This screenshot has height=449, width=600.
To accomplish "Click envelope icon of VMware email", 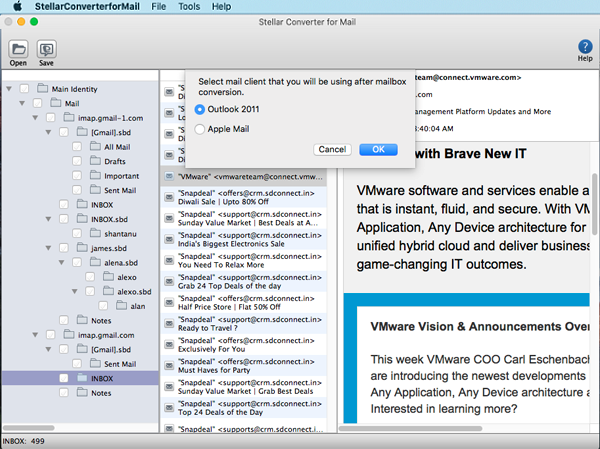I will coord(169,176).
